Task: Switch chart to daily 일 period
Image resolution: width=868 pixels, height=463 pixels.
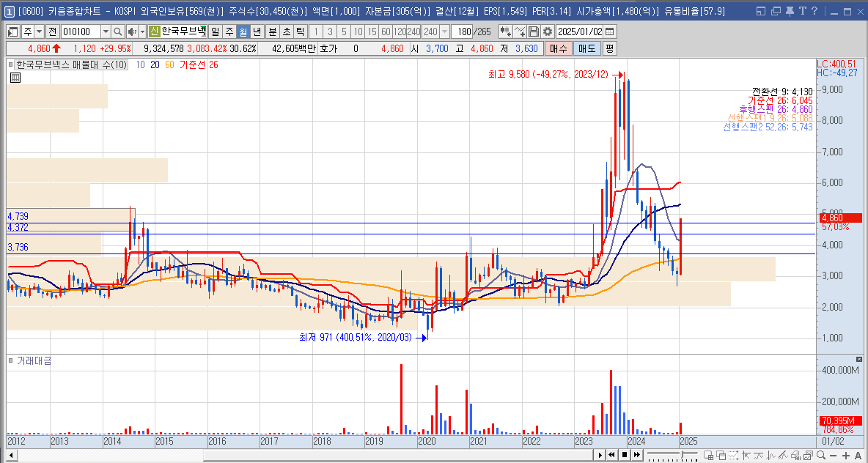Action: [215, 32]
